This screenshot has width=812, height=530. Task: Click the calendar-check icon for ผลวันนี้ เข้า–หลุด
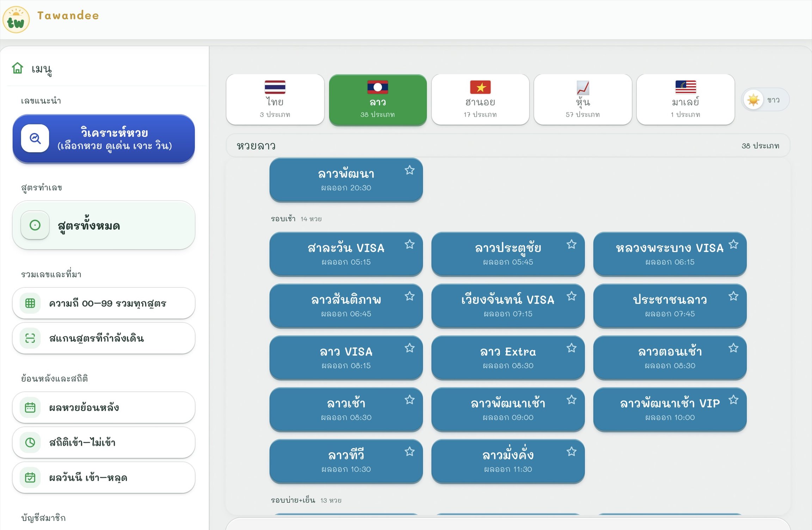click(30, 478)
